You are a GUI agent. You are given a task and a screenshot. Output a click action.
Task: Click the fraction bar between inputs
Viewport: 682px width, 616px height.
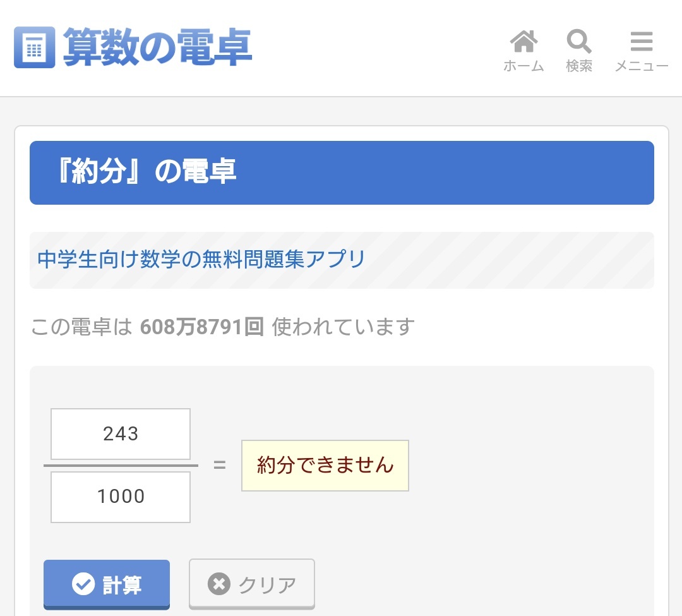(x=121, y=466)
